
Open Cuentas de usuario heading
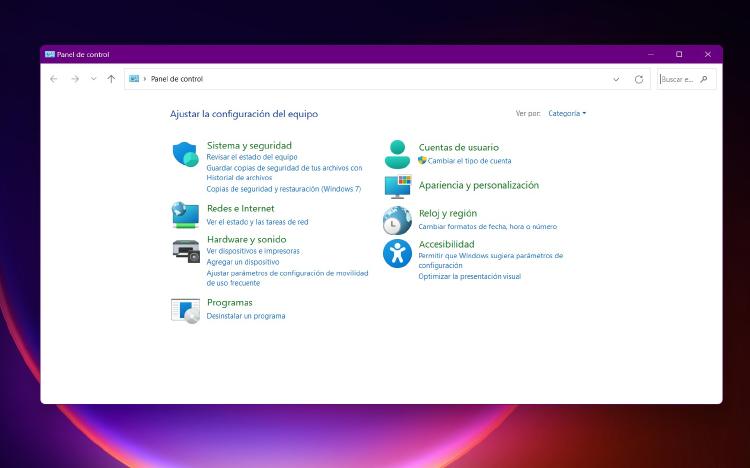[459, 147]
